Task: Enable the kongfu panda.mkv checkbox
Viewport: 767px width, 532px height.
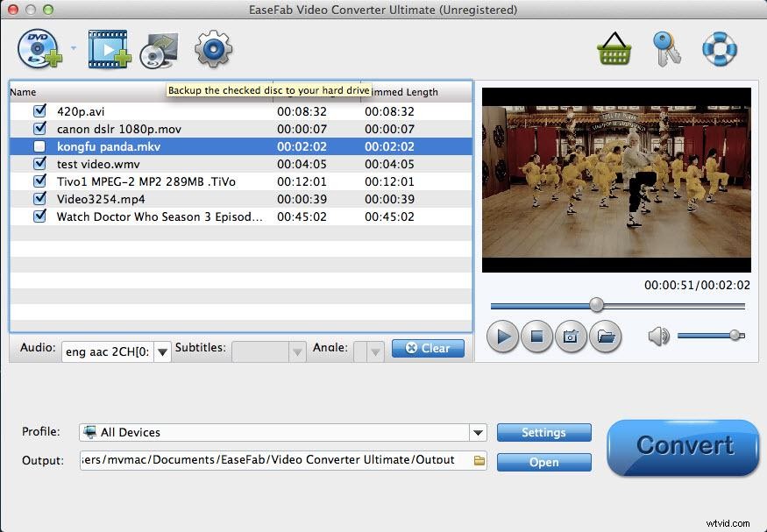Action: point(39,146)
